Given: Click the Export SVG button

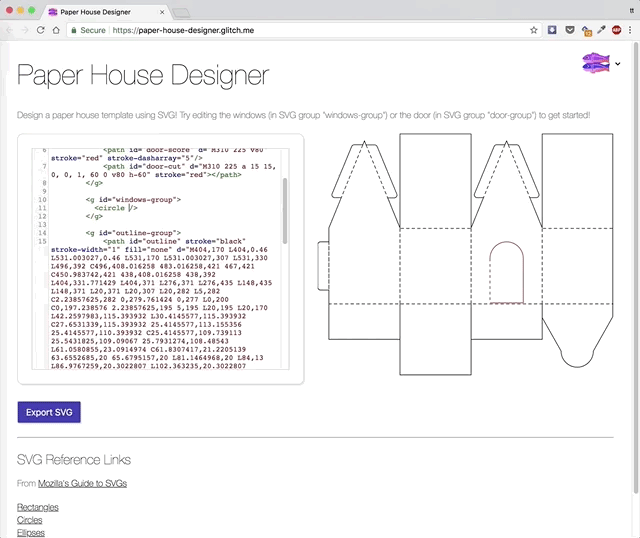Looking at the screenshot, I should tap(49, 412).
